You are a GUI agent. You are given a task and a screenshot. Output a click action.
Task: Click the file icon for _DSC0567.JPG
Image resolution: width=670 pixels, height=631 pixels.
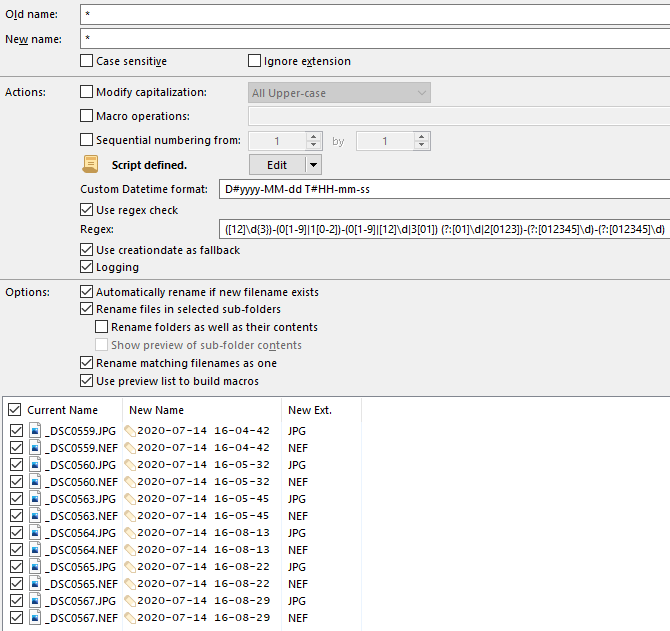(35, 600)
